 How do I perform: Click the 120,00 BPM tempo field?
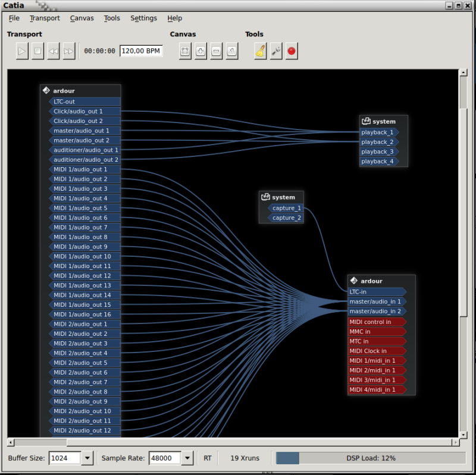click(141, 51)
